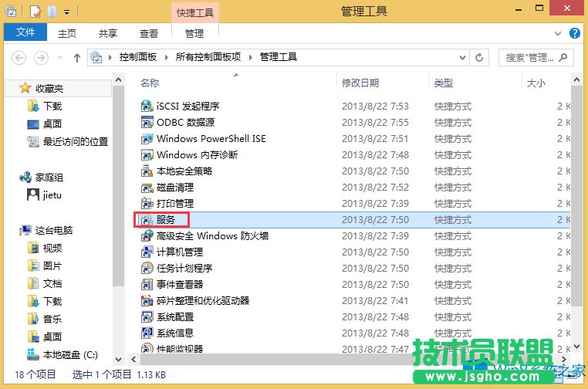
Task: Select the Windows 内存诊断 icon
Action: click(147, 154)
